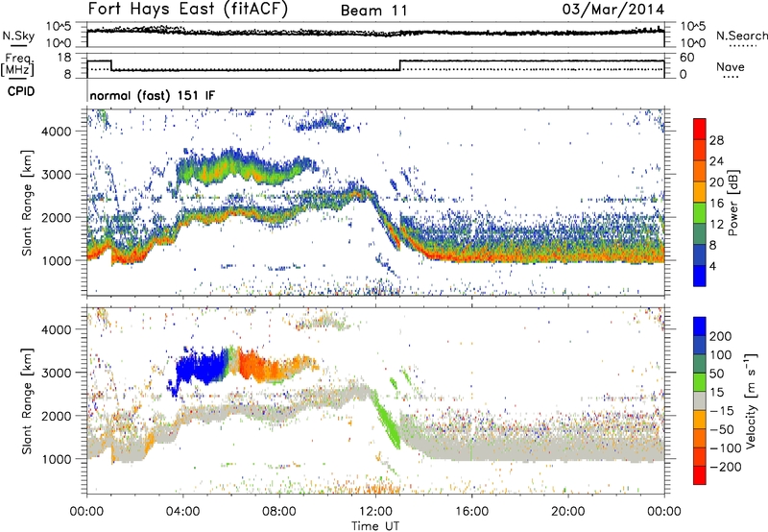Viewport: 768px width, 532px height.
Task: Click the frequency step-up line near 13:00
Action: coord(400,65)
